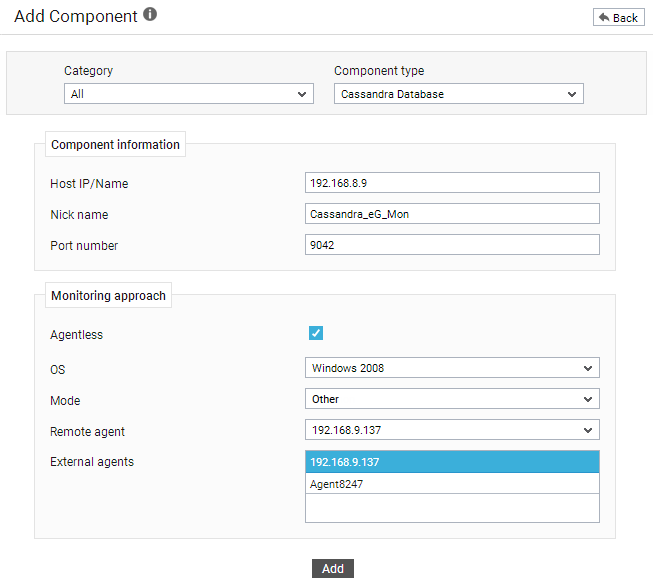
Task: Focus the Port number field
Action: point(452,244)
